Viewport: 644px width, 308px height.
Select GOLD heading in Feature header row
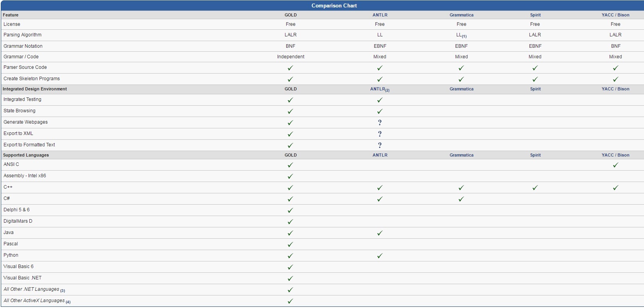(x=291, y=15)
